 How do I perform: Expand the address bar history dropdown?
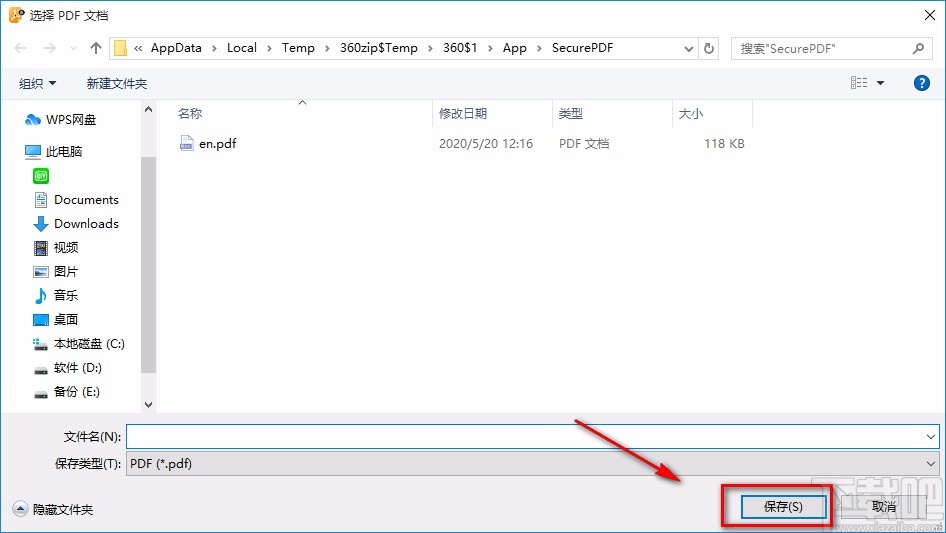(688, 49)
